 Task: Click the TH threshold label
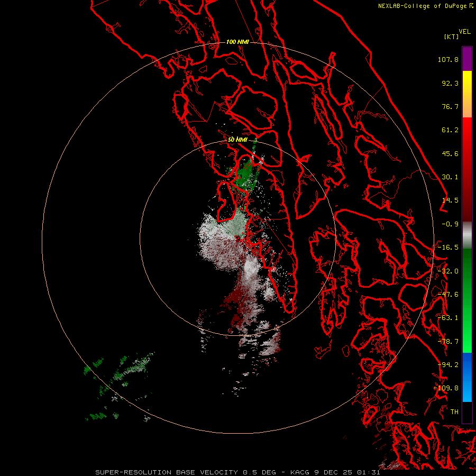pos(454,412)
